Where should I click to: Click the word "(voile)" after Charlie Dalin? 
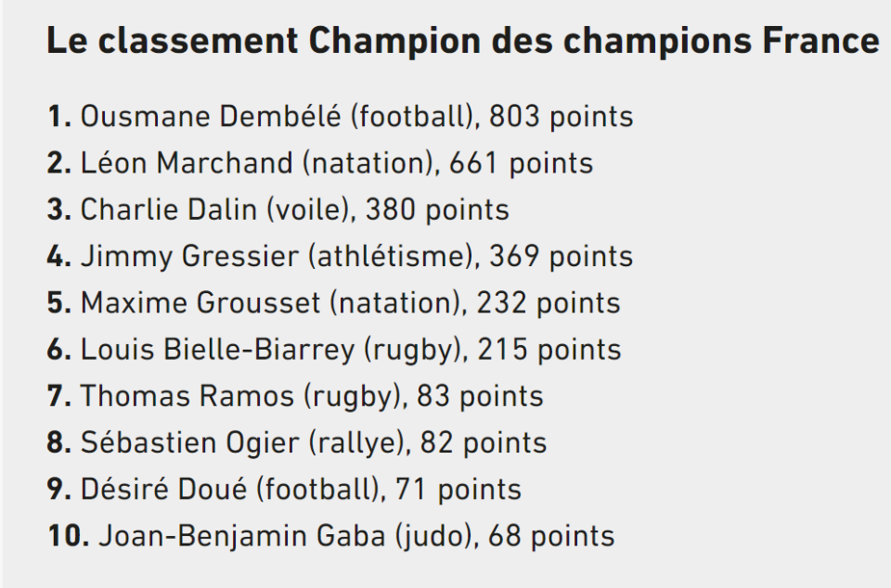coord(311,210)
